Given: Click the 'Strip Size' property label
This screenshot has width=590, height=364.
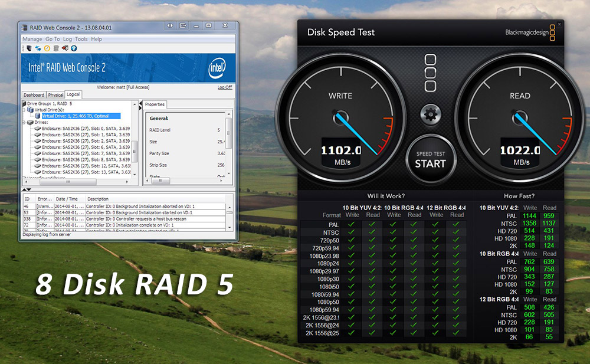Looking at the screenshot, I should pos(158,165).
